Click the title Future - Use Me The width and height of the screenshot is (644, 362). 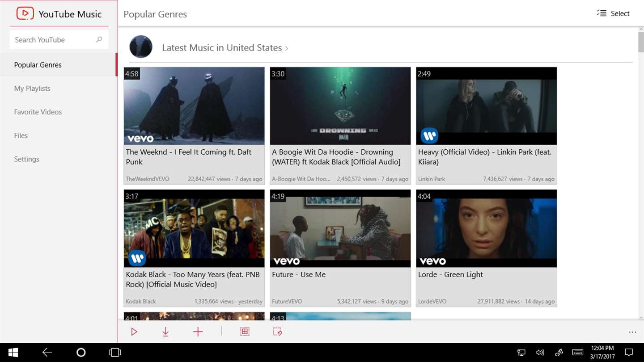[299, 274]
